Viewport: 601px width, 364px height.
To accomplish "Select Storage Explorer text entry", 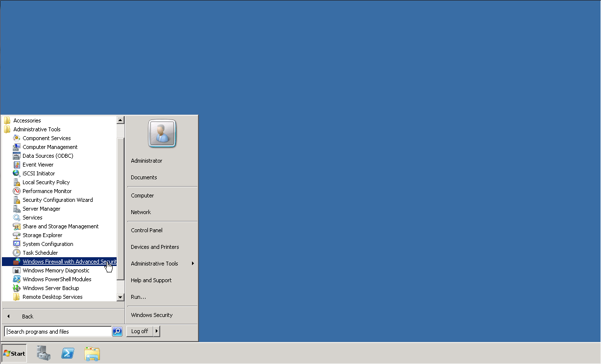I will 43,235.
